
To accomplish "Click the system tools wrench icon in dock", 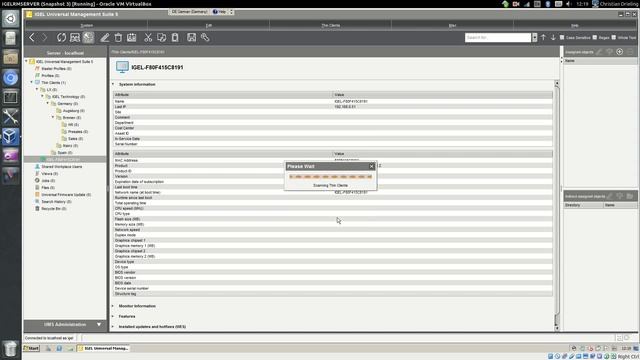I will tap(10, 117).
